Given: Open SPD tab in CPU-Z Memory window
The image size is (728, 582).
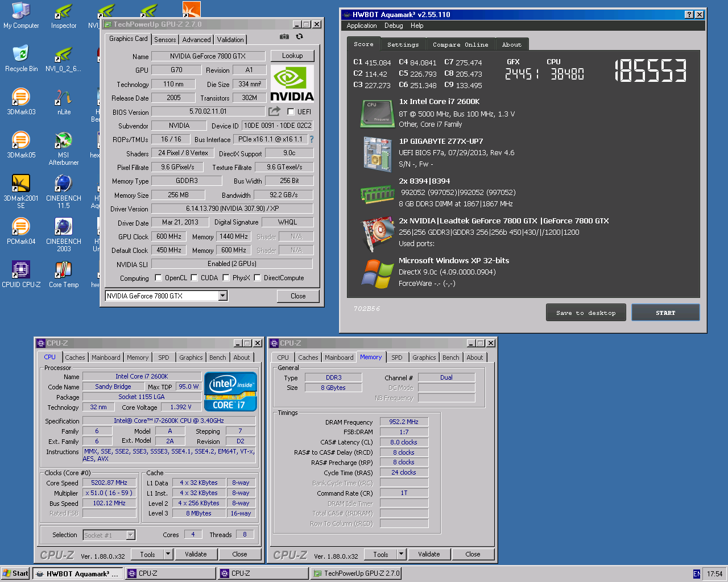Looking at the screenshot, I should [x=397, y=357].
